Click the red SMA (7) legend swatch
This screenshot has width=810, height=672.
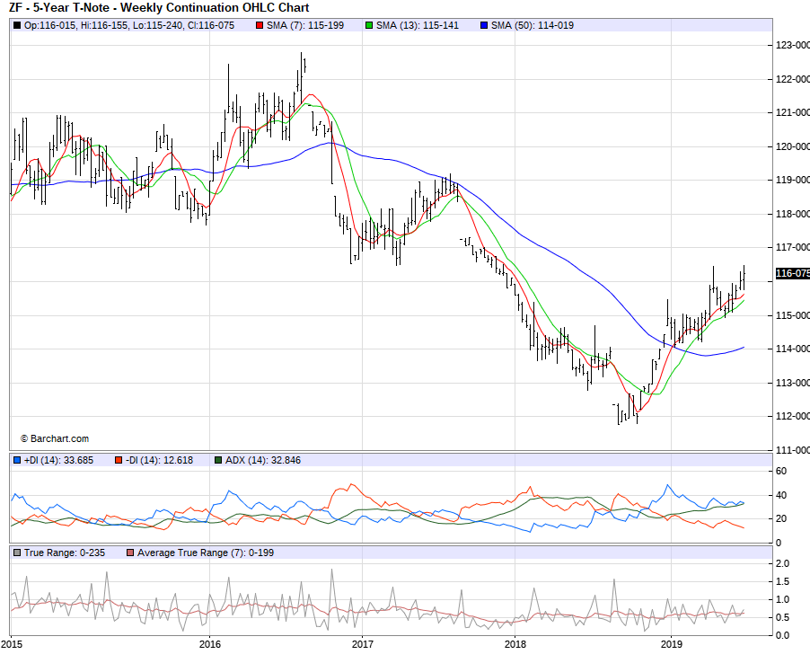[x=259, y=25]
